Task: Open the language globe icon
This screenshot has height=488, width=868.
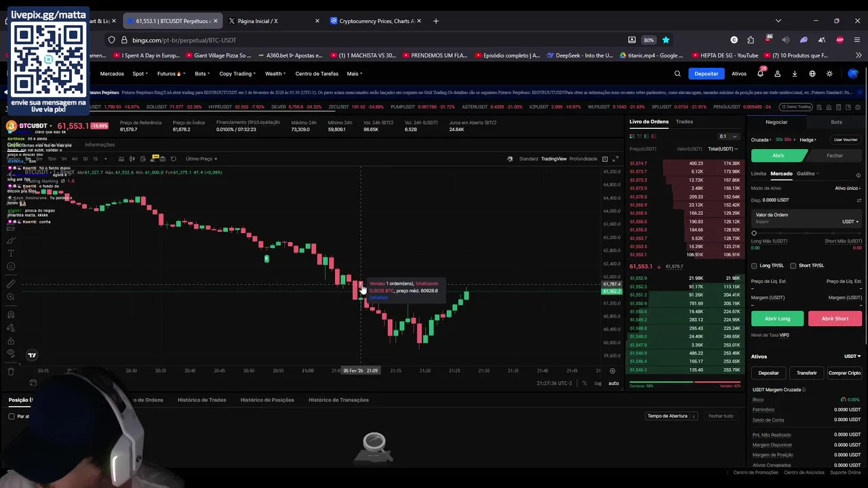Action: pos(812,73)
